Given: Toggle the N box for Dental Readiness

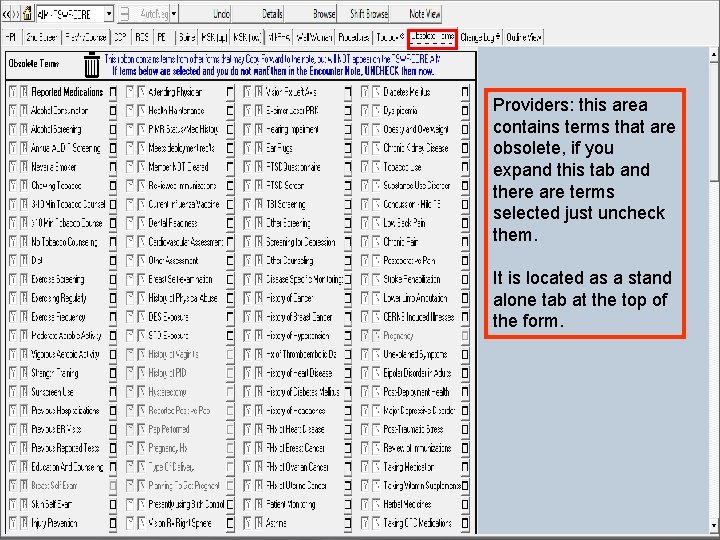Looking at the screenshot, I should [141, 224].
